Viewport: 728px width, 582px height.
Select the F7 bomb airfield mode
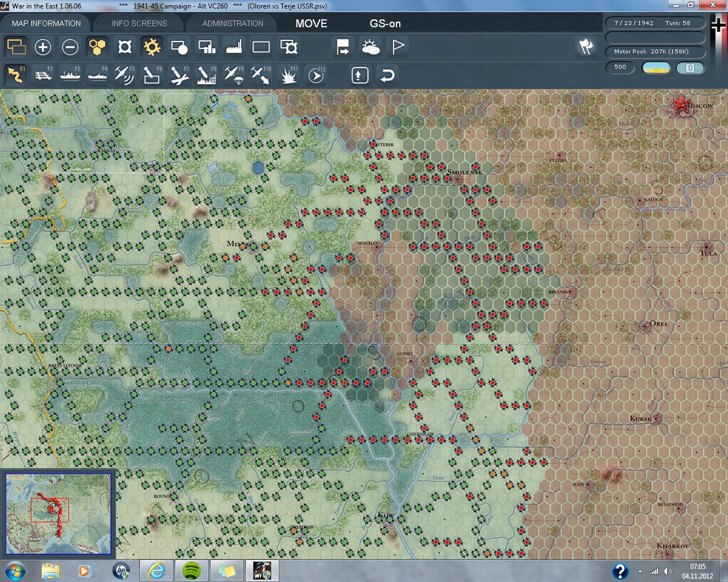coord(179,74)
